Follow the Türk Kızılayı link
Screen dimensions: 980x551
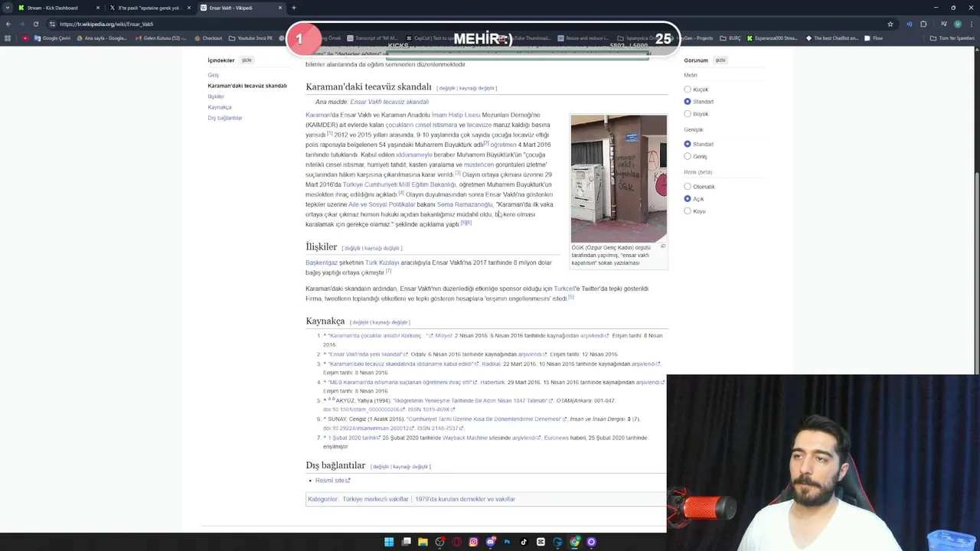pyautogui.click(x=382, y=262)
